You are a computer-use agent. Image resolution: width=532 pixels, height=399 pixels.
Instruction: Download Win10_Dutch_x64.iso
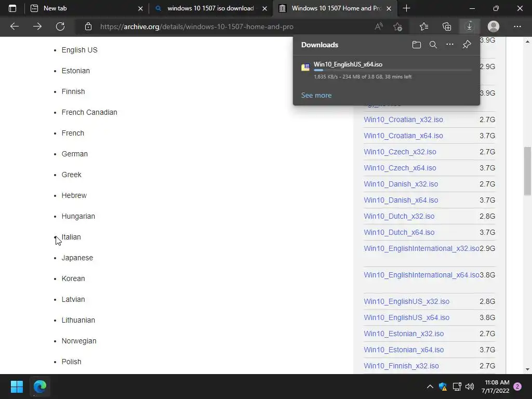pos(399,232)
